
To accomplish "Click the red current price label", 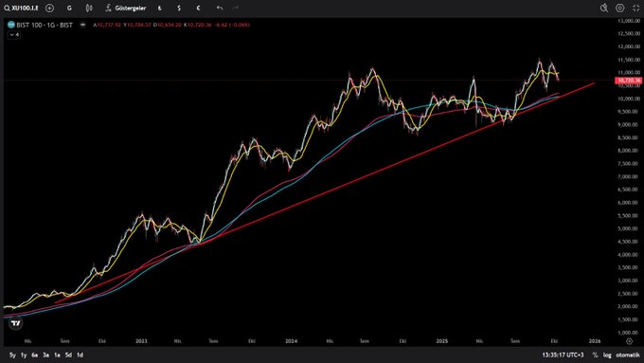I will 629,81.
